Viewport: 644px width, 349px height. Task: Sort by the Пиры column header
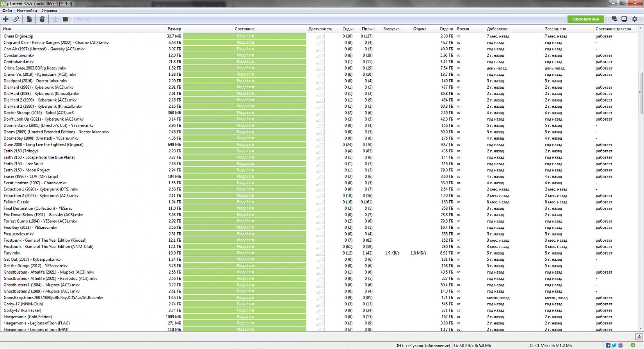[367, 29]
